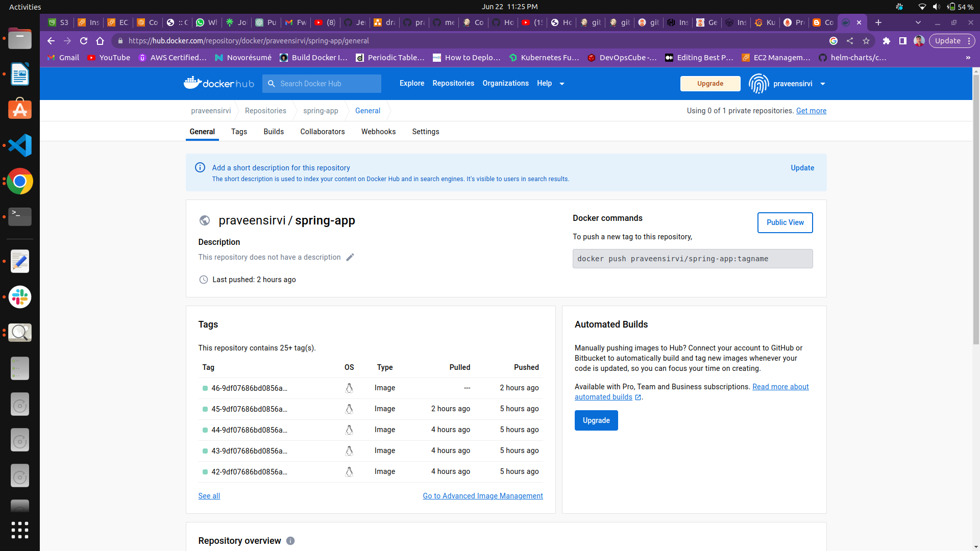980x551 pixels.
Task: Open the Webhooks tab
Action: point(379,132)
